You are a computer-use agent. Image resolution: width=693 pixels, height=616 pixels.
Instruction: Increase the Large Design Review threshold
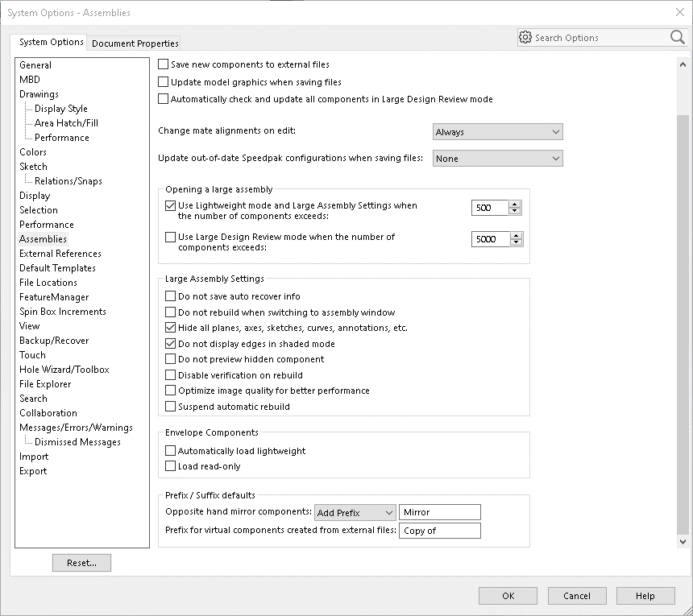(x=517, y=236)
